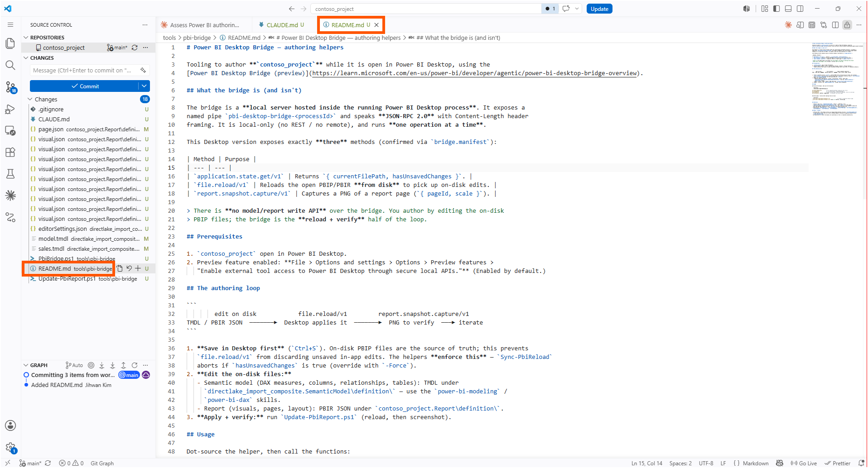Switch to the CLAUDE.md tab

point(282,25)
